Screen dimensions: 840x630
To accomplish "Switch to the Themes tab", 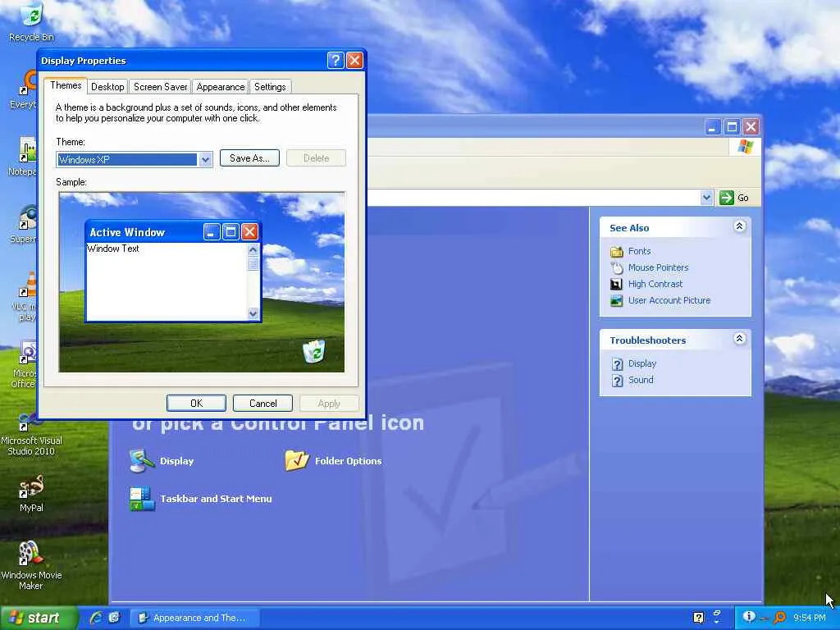I will tap(66, 85).
